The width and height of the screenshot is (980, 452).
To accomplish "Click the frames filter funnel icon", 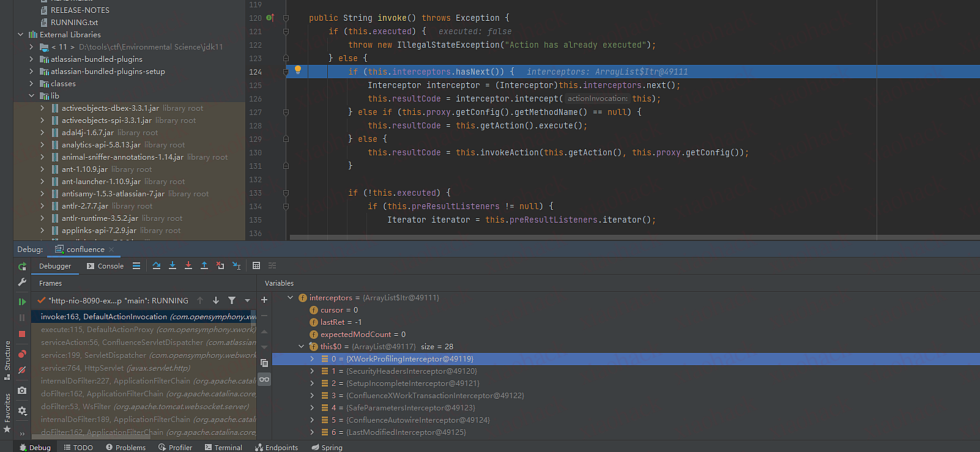I will click(x=232, y=300).
